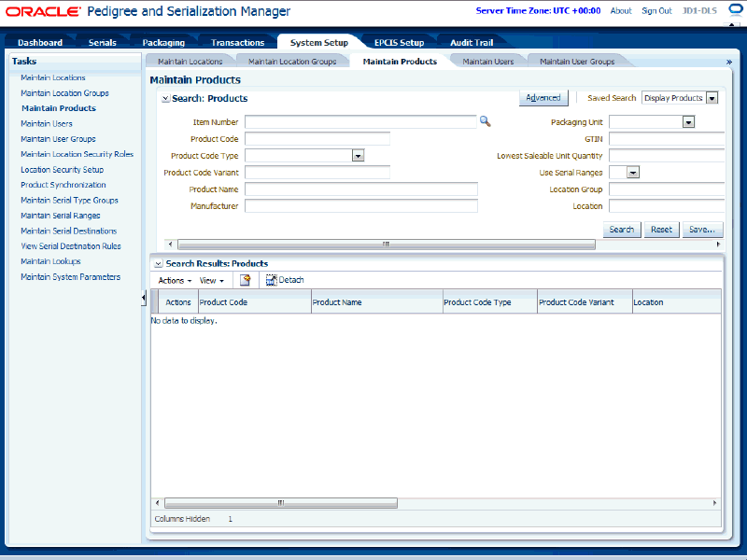Open Maintain Lookups task
This screenshot has height=560, width=747.
[x=50, y=261]
